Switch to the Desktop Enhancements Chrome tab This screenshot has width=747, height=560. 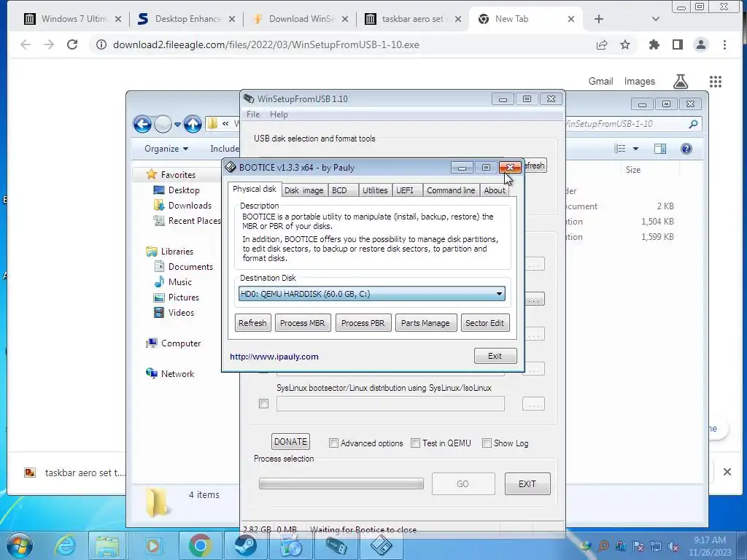click(x=187, y=19)
